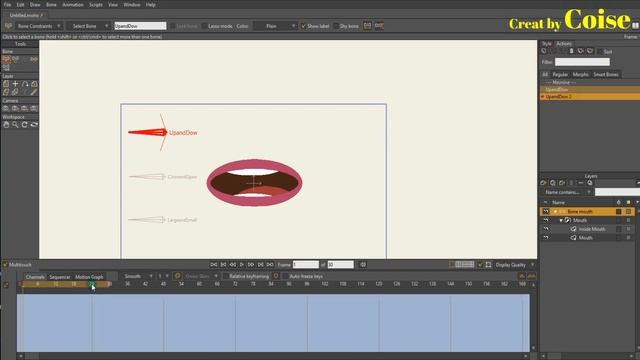Select the Bone Physics tool in second row
The height and width of the screenshot is (360, 640).
pos(6,68)
